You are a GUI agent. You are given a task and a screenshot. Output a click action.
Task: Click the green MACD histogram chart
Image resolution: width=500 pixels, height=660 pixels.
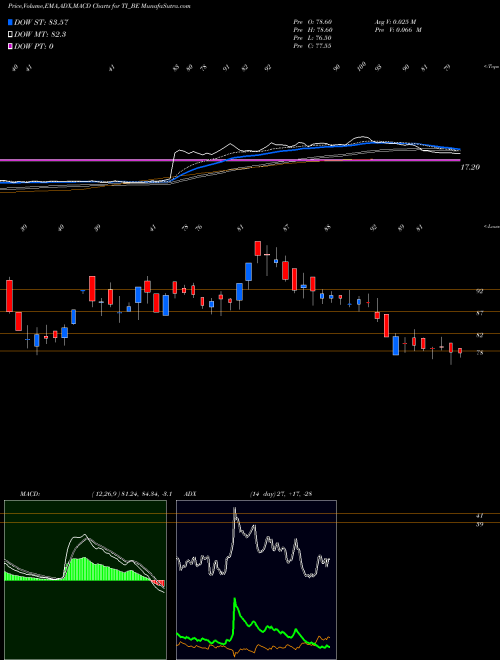[x=85, y=580]
